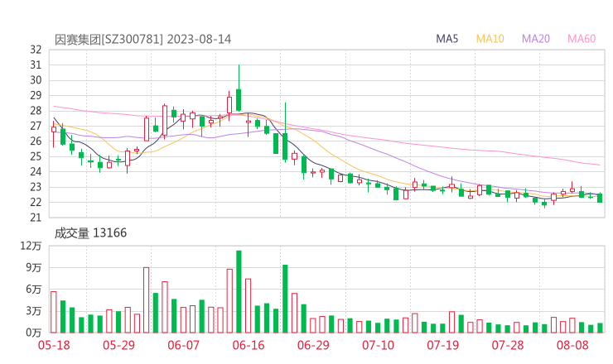
Task: Click the 07-10 date axis label
Action: 378,345
